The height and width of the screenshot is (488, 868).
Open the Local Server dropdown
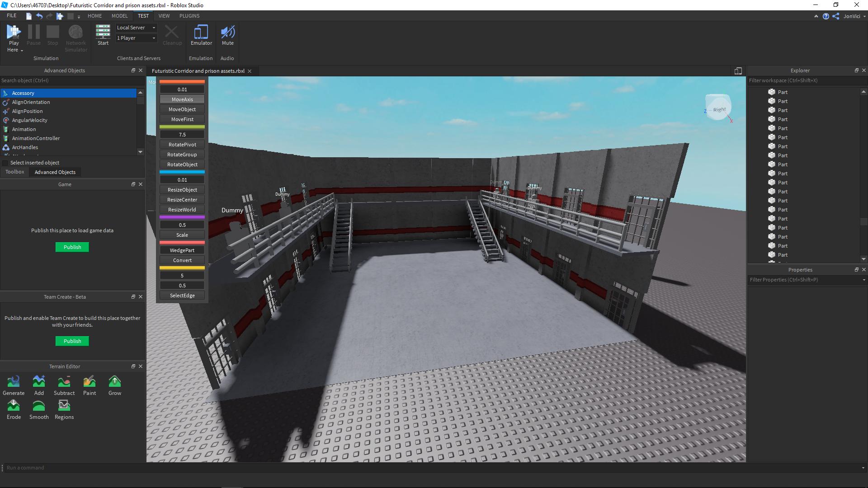(136, 28)
